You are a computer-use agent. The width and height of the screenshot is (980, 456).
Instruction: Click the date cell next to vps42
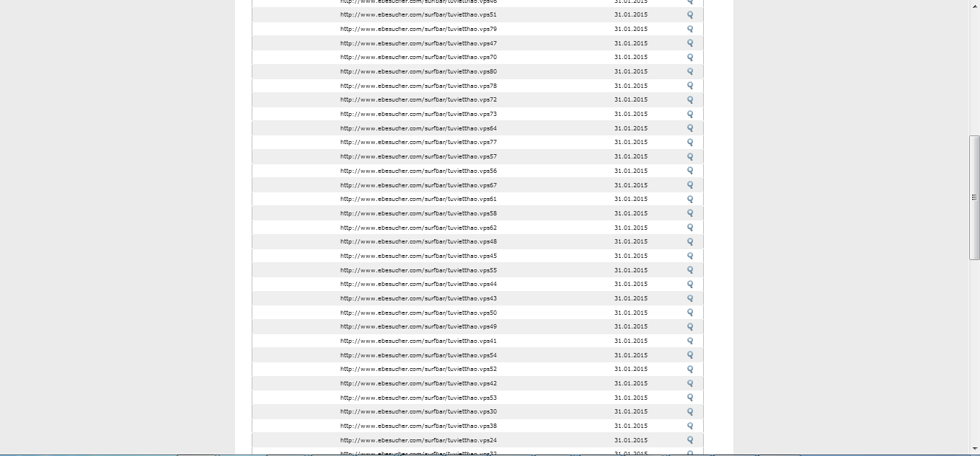point(631,383)
